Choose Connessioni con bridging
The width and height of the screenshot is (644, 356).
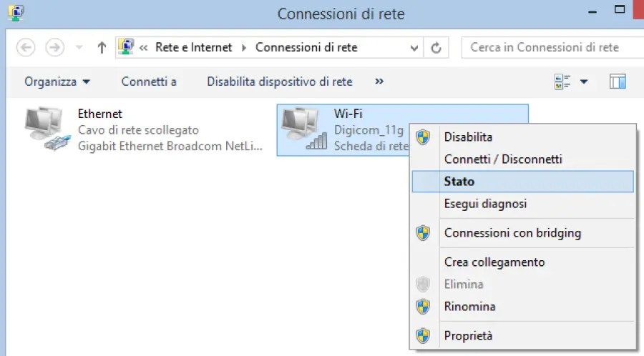[x=522, y=233]
